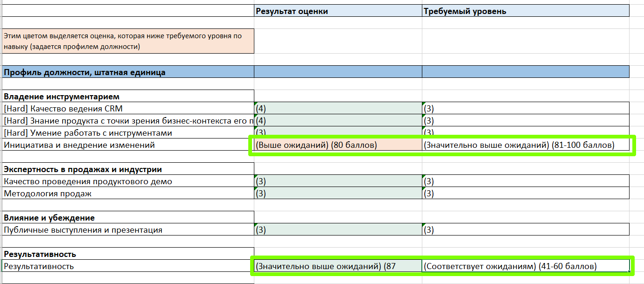Click required level (3) in Методология продаж row
The height and width of the screenshot is (284, 644).
point(525,193)
